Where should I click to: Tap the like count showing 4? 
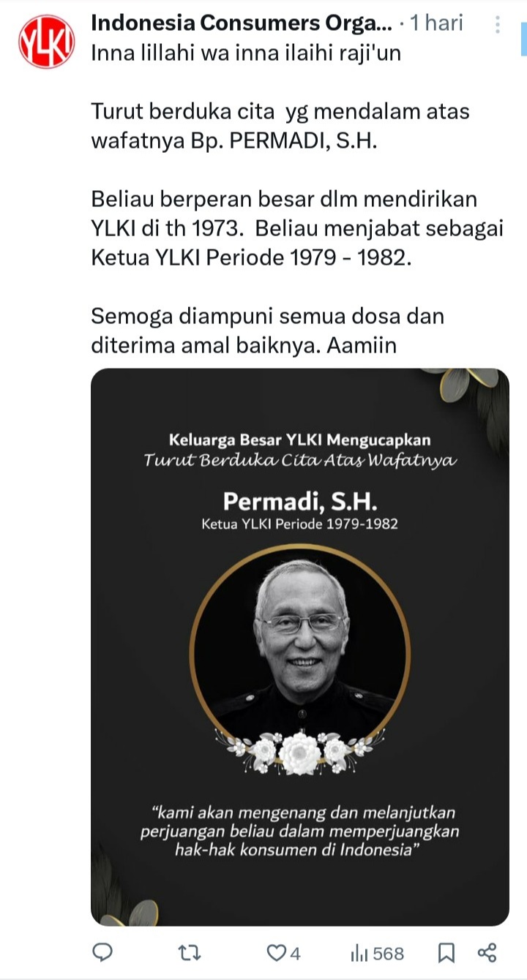coord(295,954)
